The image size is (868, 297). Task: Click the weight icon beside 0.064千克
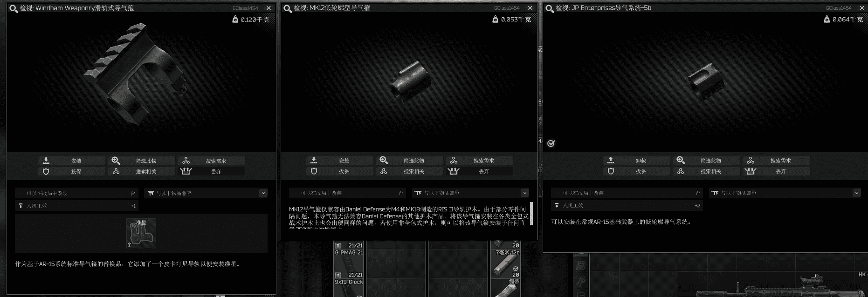point(827,19)
